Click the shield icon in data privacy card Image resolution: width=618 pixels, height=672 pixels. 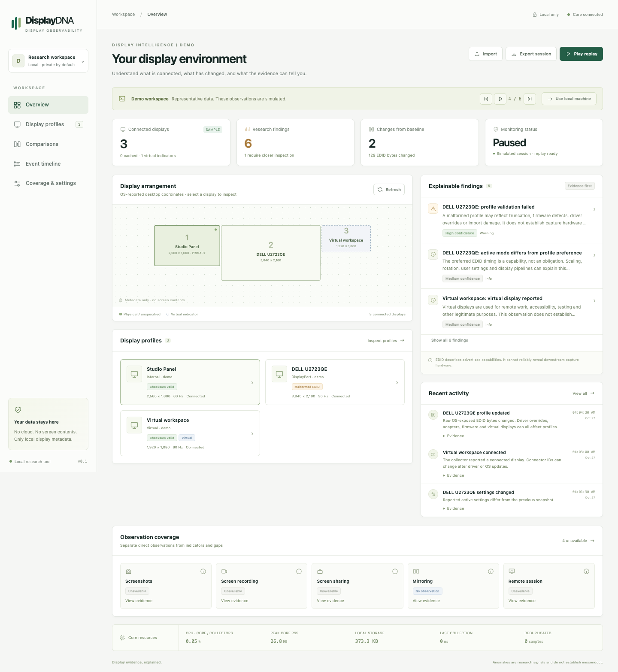point(18,410)
